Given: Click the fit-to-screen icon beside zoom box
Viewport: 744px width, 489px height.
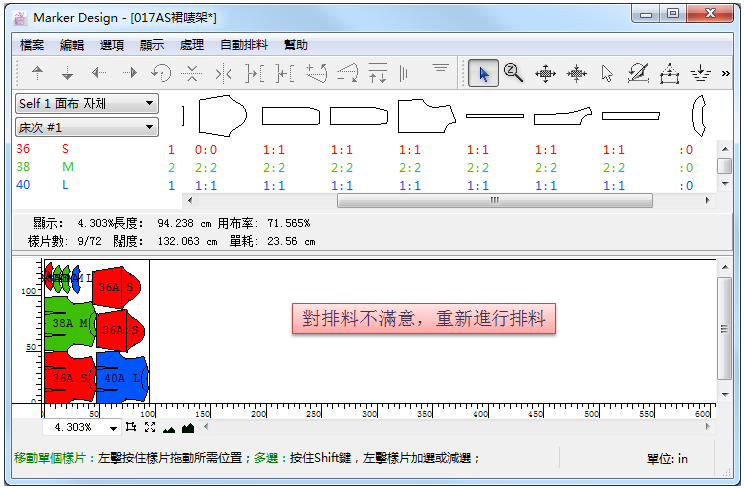Looking at the screenshot, I should [x=150, y=427].
